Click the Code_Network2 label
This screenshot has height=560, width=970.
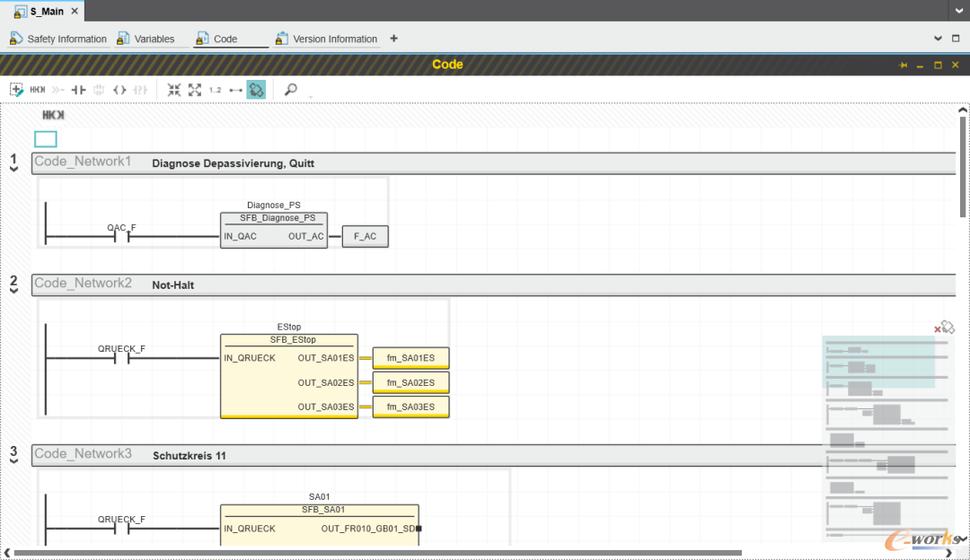(83, 283)
